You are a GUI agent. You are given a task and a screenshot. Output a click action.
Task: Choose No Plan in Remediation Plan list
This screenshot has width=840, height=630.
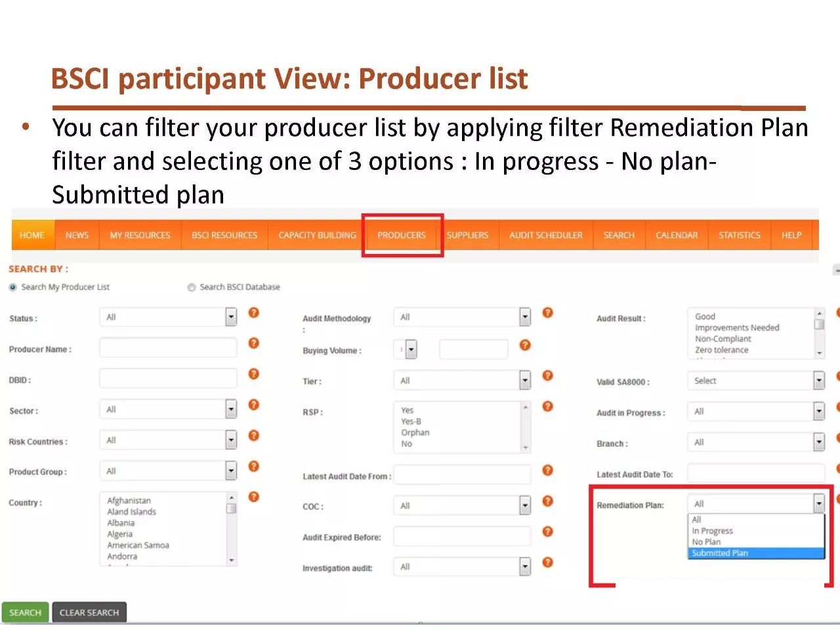756,542
